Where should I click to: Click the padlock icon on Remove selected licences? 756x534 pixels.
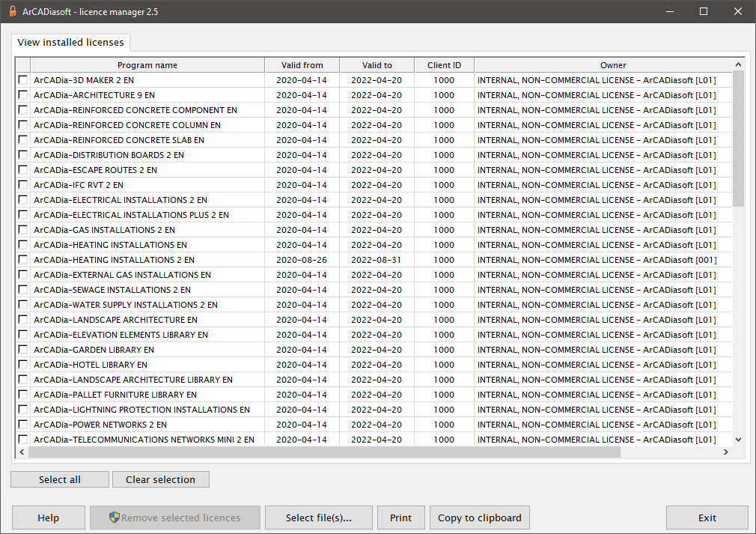tap(115, 517)
